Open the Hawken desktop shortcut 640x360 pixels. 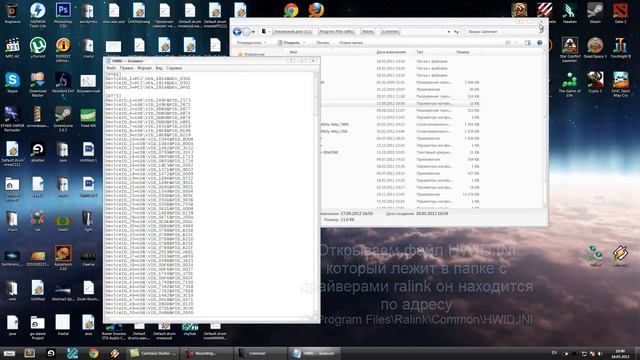point(570,12)
